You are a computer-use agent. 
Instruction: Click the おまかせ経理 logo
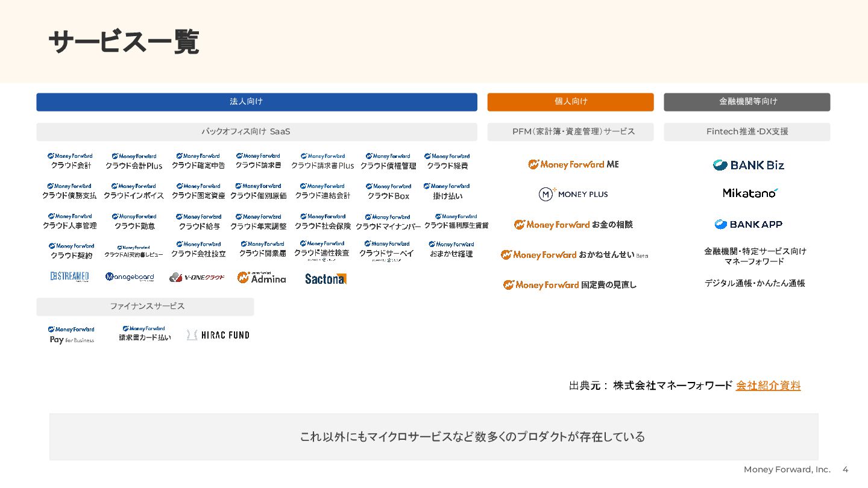pos(451,249)
